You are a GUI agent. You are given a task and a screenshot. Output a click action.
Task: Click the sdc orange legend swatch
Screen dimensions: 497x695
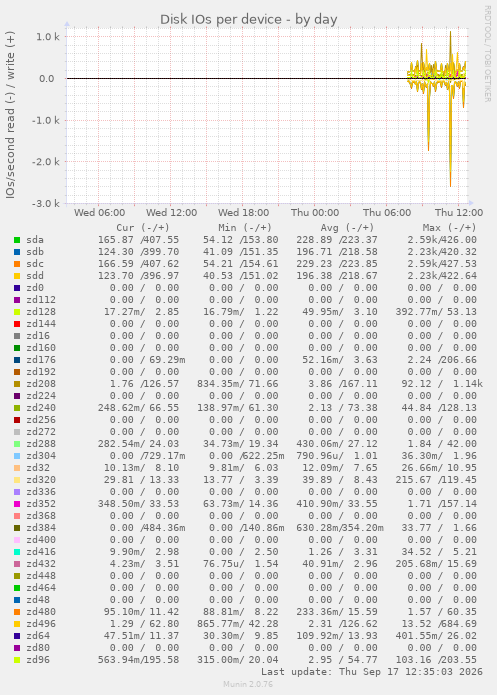coord(17,264)
